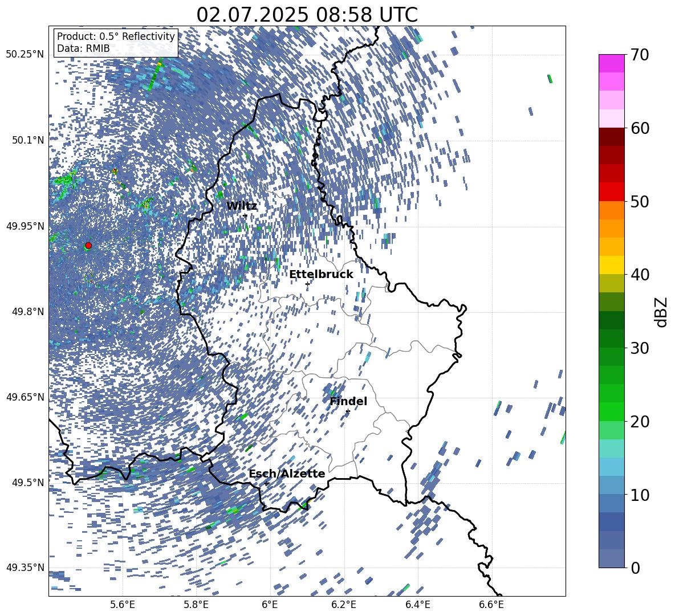The image size is (675, 616).
Task: Click the Wiltz cross marker
Action: click(245, 216)
